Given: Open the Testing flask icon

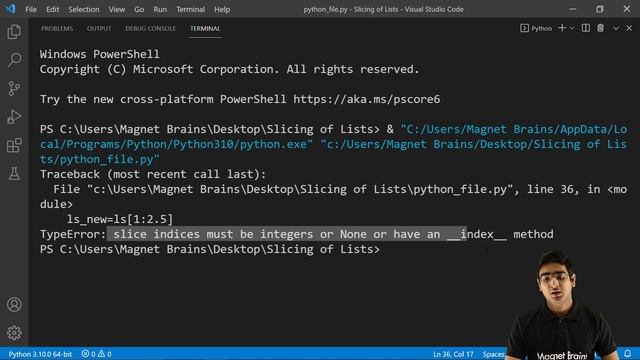Looking at the screenshot, I should [x=14, y=174].
